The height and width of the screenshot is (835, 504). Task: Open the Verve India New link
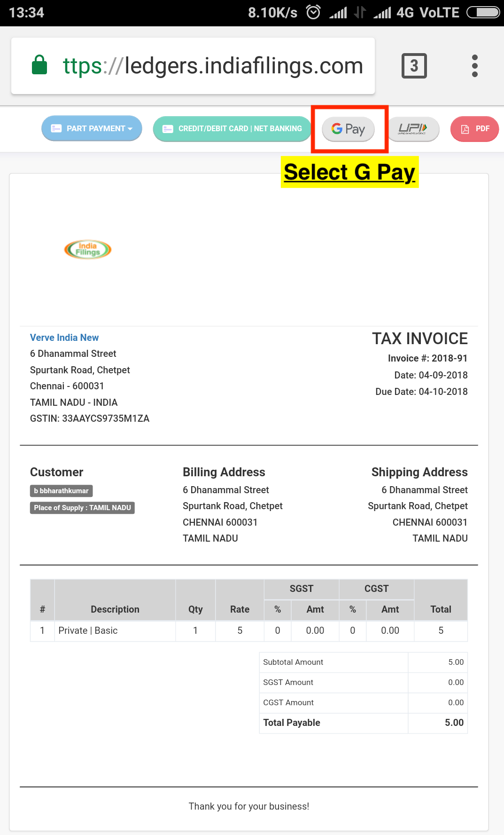(64, 338)
